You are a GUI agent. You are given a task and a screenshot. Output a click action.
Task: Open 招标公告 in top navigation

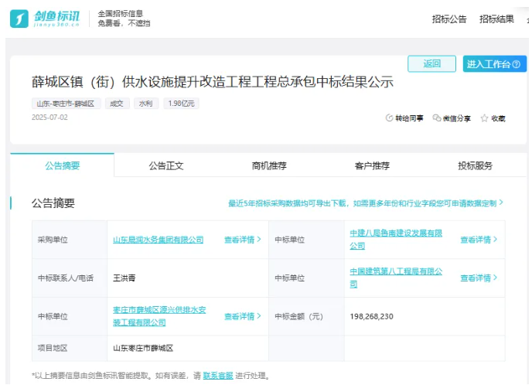click(x=448, y=19)
